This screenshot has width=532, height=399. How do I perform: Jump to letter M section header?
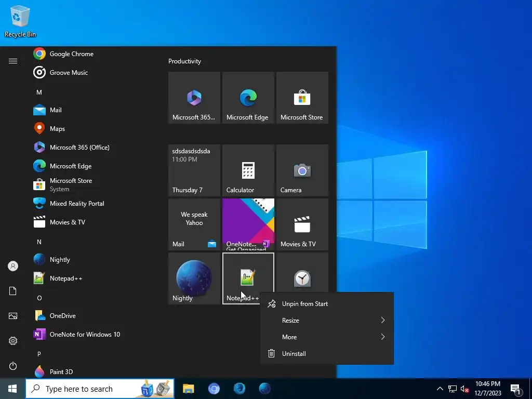[x=39, y=92]
